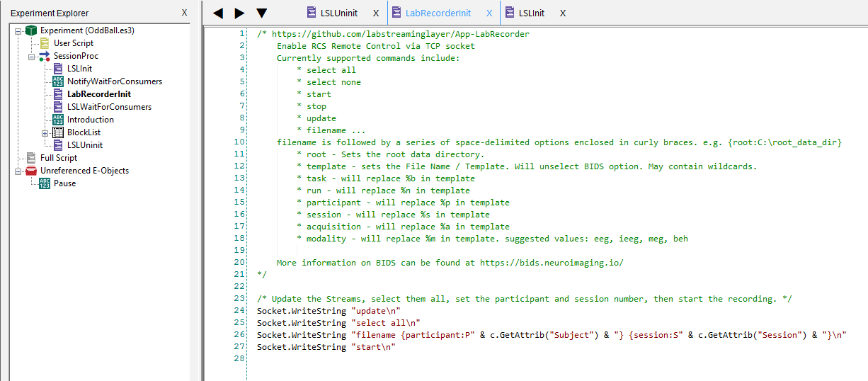This screenshot has width=868, height=381.
Task: Collapse the SessionProc tree node
Action: 32,56
